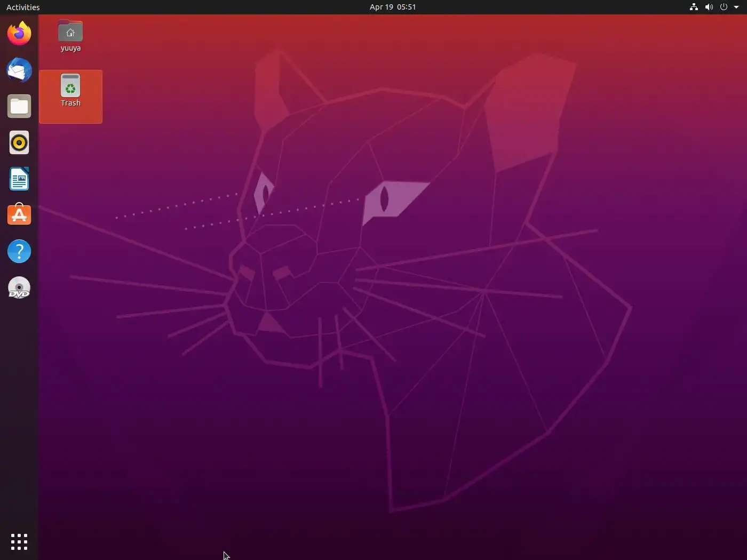
Task: Open LibreOffice Writer from the dock
Action: pyautogui.click(x=19, y=179)
